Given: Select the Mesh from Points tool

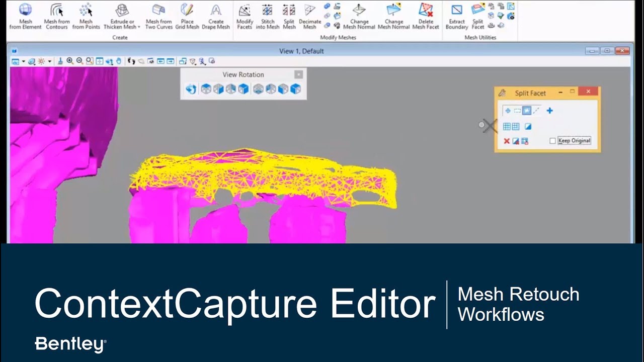Looking at the screenshot, I should (x=86, y=16).
